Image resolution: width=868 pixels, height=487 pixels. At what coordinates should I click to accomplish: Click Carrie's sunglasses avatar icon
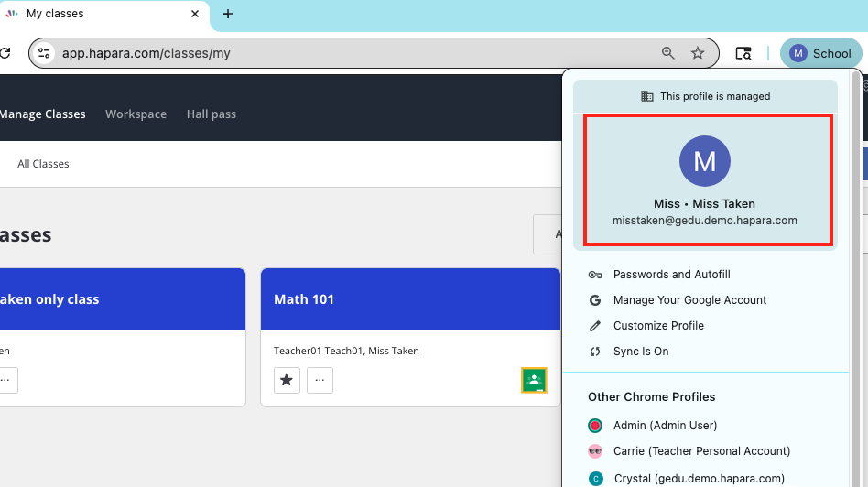(x=595, y=451)
